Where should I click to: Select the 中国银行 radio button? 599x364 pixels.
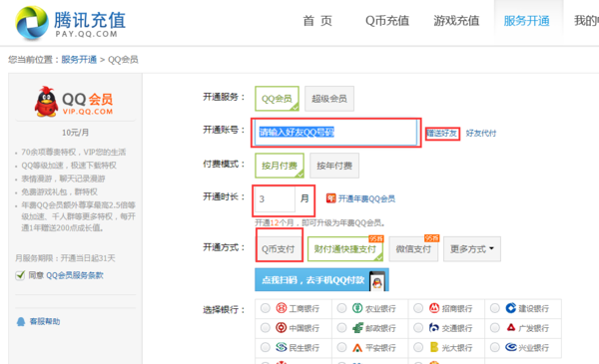(x=266, y=327)
